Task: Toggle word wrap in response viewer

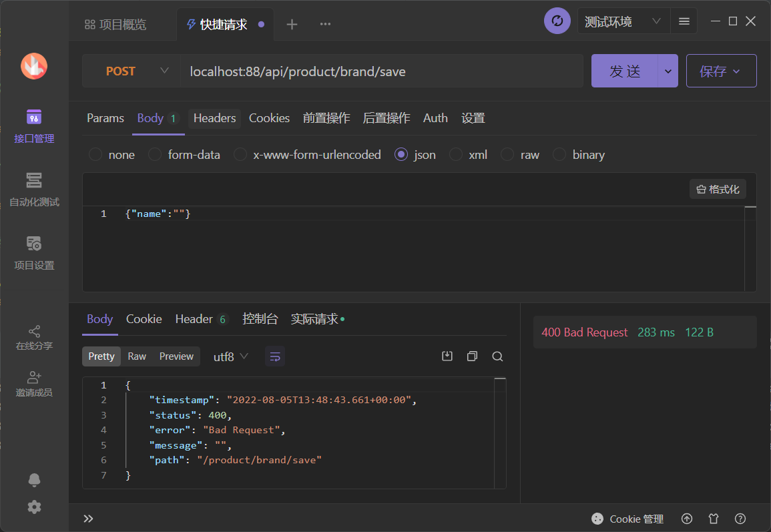Action: coord(275,356)
